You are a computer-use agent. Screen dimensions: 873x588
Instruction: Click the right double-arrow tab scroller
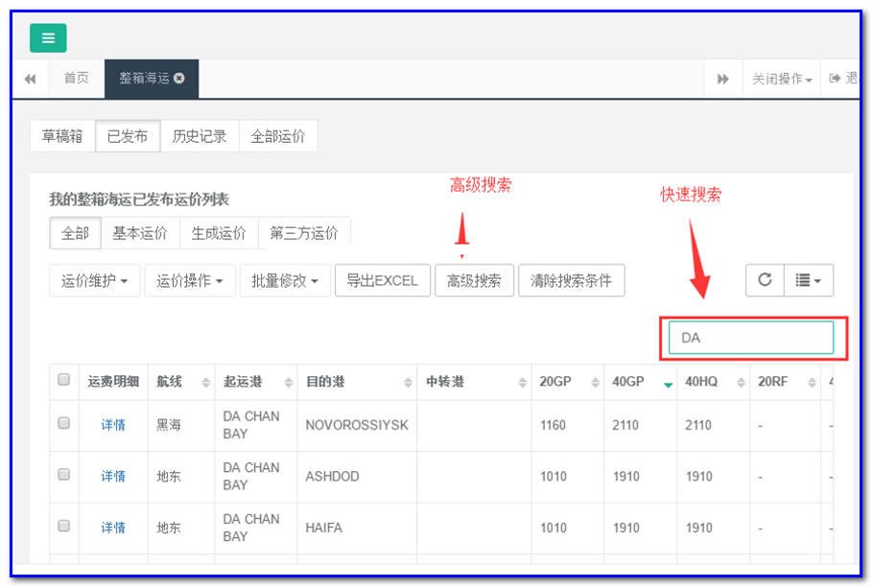(723, 80)
